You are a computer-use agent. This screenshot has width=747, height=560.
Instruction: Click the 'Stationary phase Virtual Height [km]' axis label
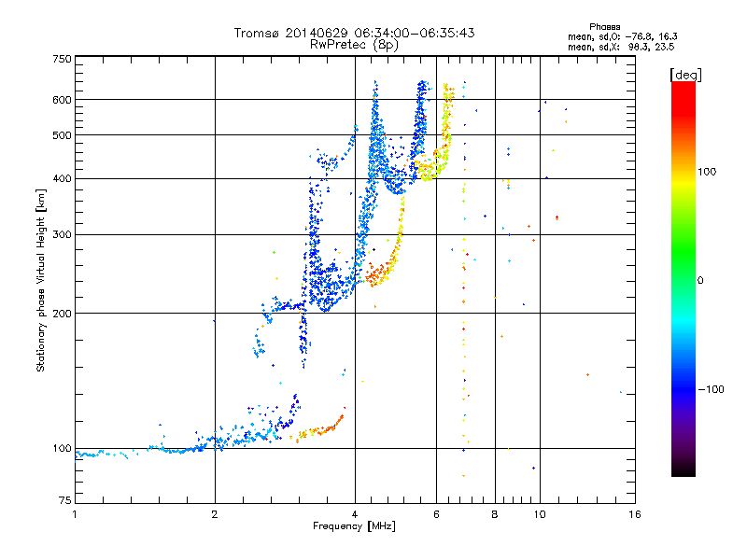[x=41, y=280]
